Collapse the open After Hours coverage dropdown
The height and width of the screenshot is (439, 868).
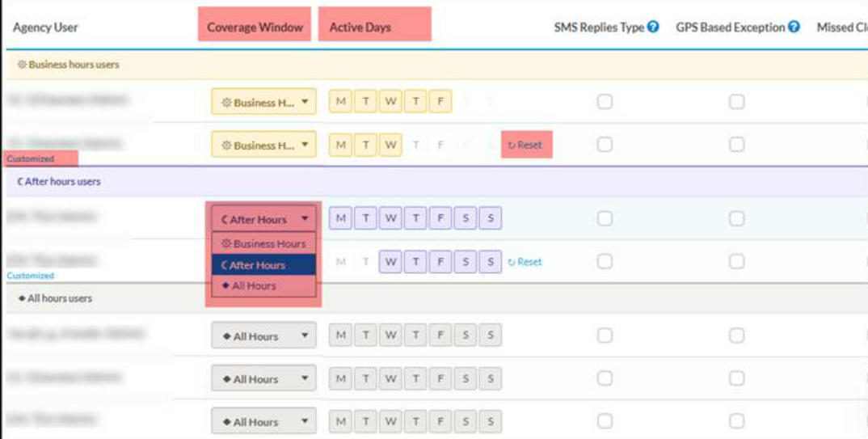(x=263, y=219)
